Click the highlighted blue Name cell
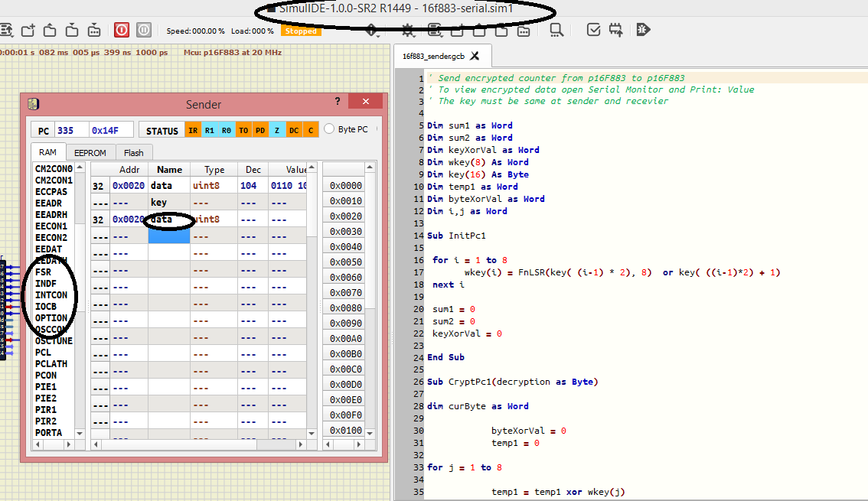868x501 pixels. (x=168, y=236)
